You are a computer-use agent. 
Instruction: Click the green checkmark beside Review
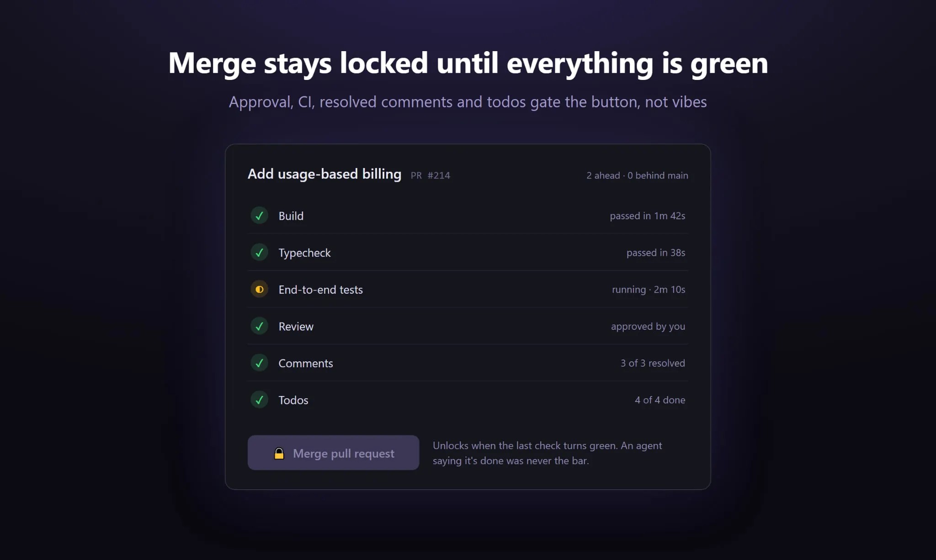point(259,326)
